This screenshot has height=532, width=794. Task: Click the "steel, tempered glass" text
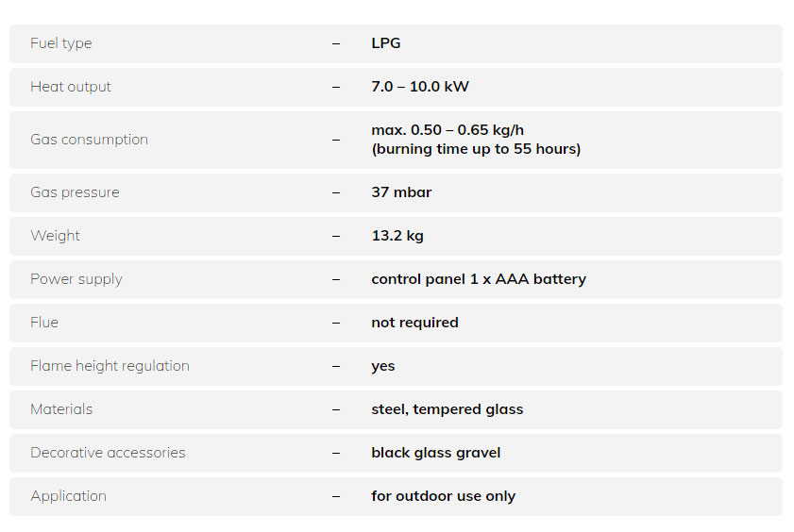point(448,409)
